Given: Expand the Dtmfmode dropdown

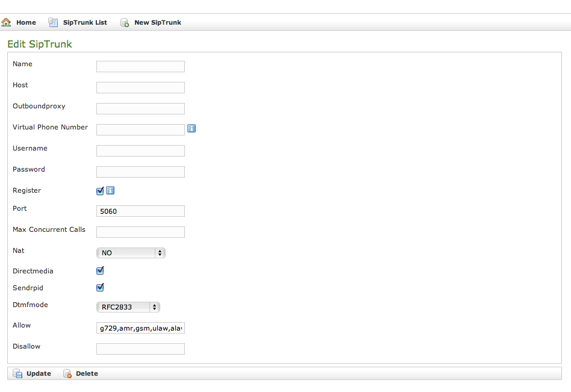Looking at the screenshot, I should [x=128, y=307].
